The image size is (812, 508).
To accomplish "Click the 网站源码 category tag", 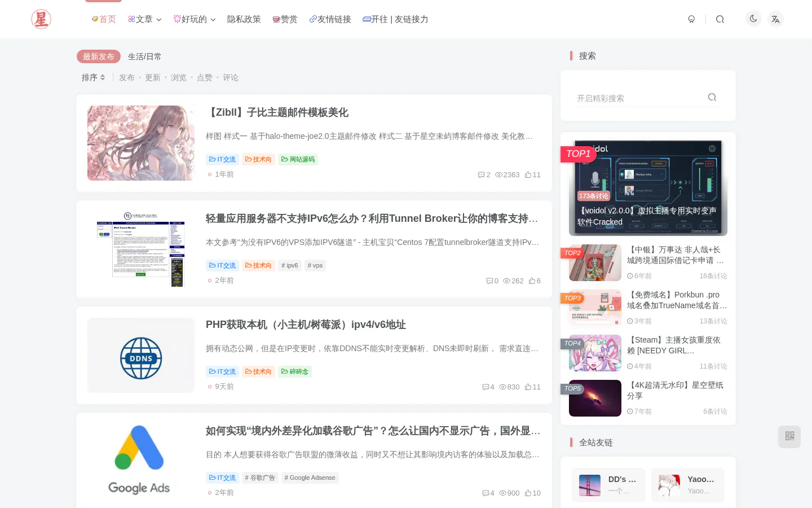I will tap(298, 159).
